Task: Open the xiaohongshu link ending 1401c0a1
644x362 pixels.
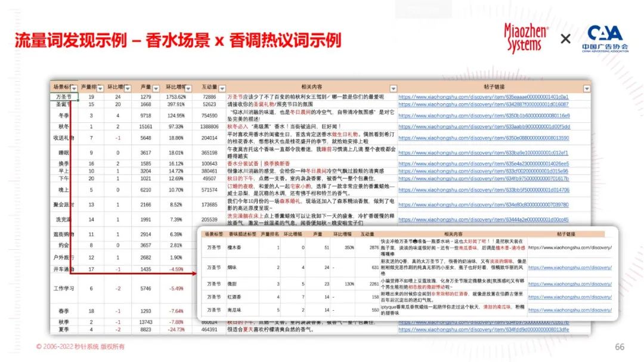Action: (x=484, y=97)
